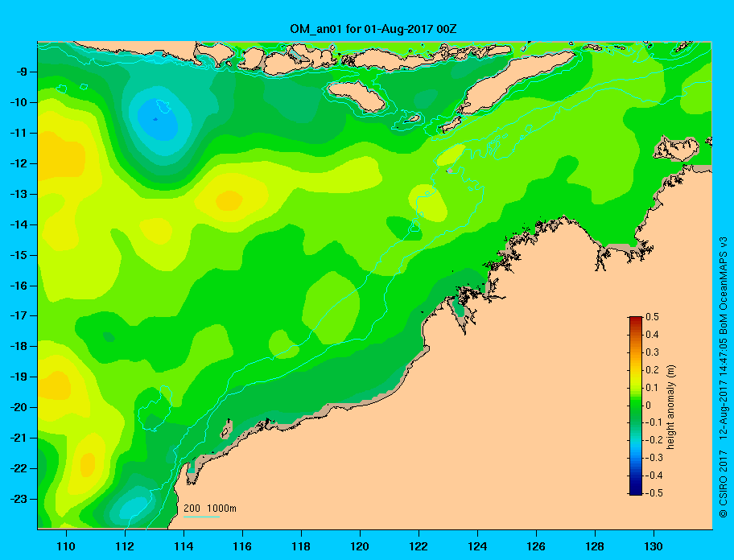The height and width of the screenshot is (560, 734).
Task: Click latitude label -21
Action: [x=19, y=439]
